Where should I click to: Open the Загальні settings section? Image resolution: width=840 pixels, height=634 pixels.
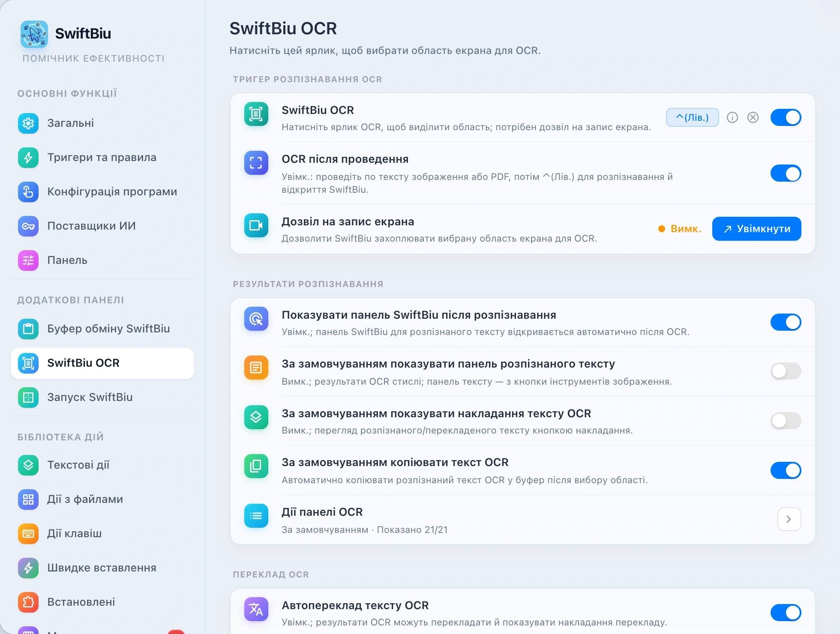click(x=102, y=123)
